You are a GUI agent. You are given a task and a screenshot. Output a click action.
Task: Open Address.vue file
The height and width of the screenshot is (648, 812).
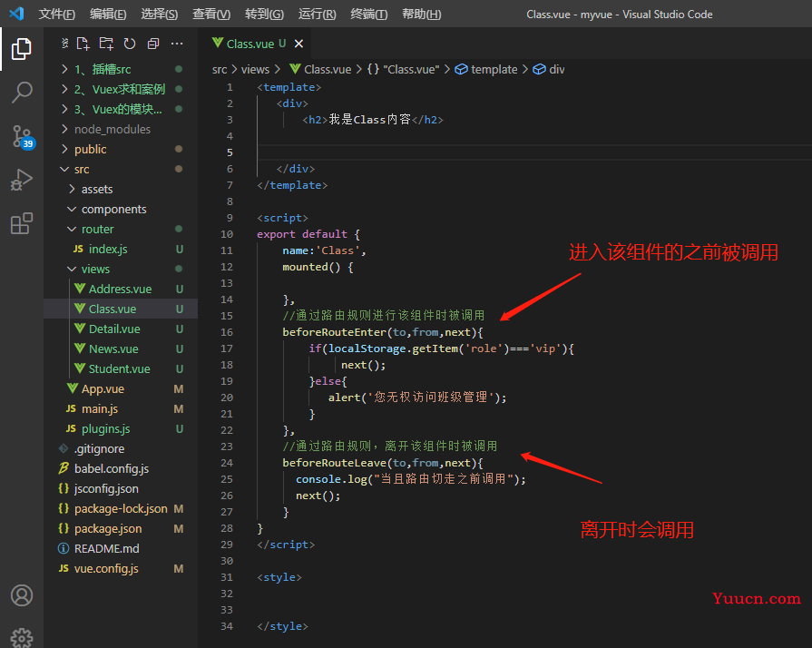click(x=121, y=289)
